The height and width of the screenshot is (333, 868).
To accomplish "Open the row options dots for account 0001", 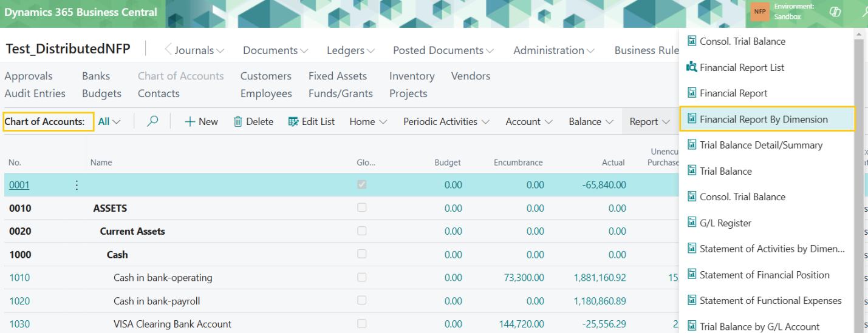I will pos(77,185).
